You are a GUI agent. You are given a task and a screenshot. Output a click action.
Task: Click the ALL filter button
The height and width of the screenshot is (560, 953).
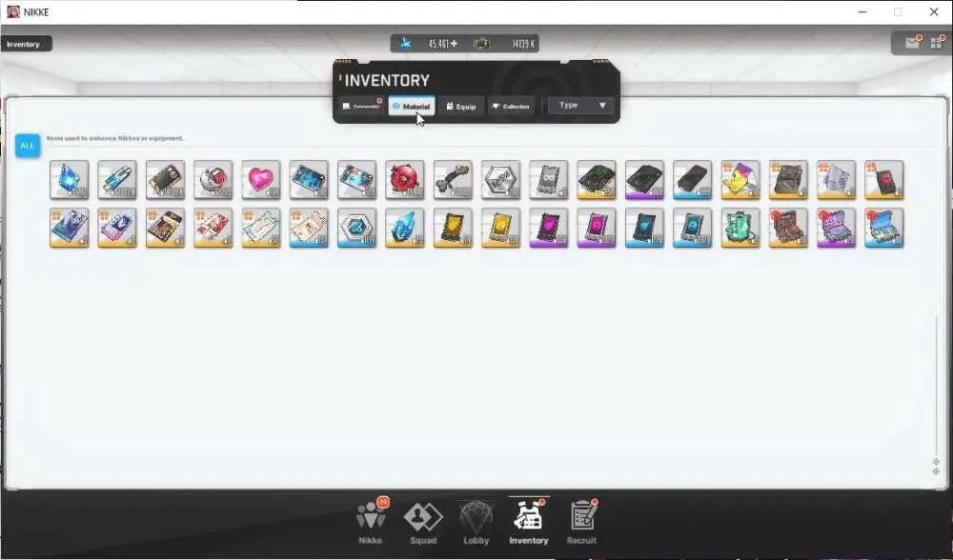(x=28, y=146)
